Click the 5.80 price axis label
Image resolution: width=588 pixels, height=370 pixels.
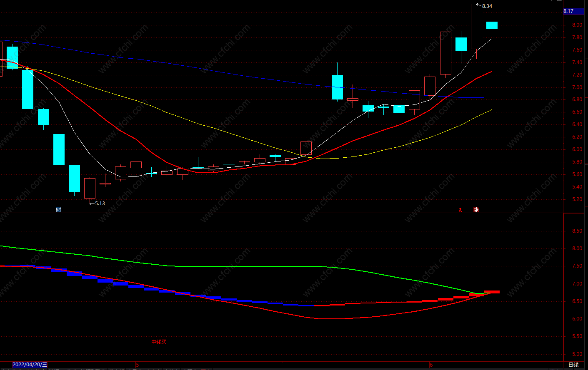click(x=577, y=162)
